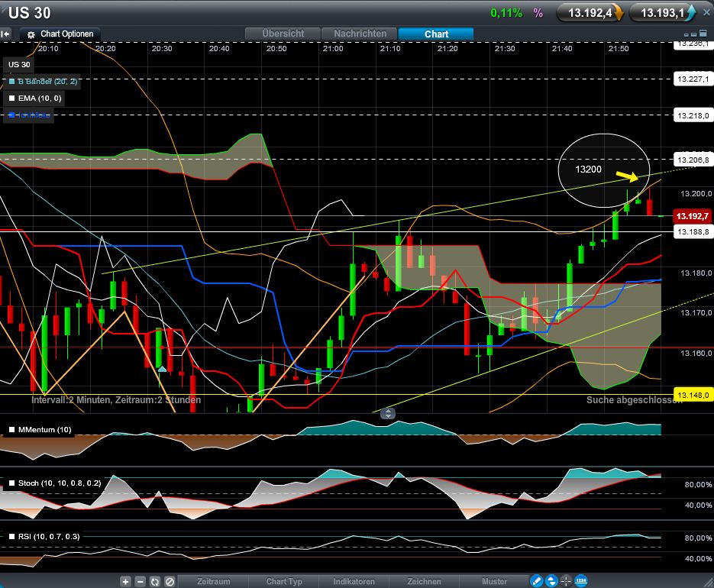Toggle the blue Ichimoku indicator checkbox
The width and height of the screenshot is (714, 588).
[12, 115]
